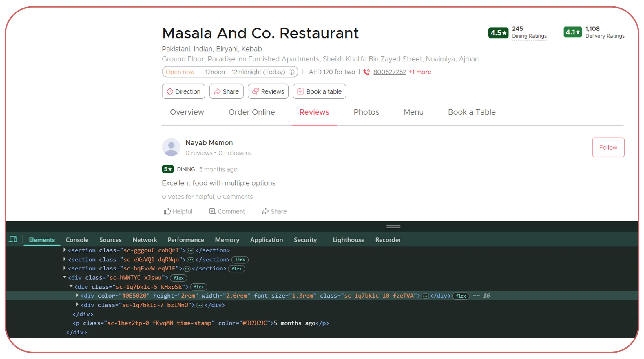Switch to the Order Online tab
The height and width of the screenshot is (359, 644).
point(251,112)
